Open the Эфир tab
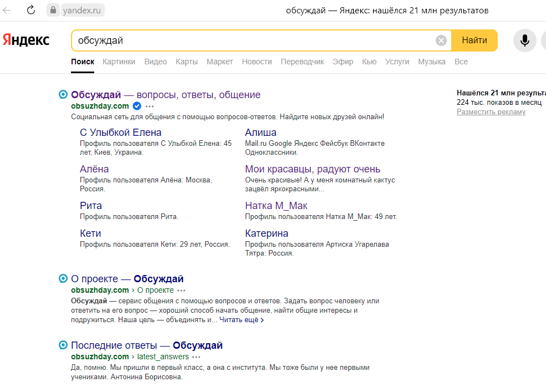 pyautogui.click(x=343, y=62)
